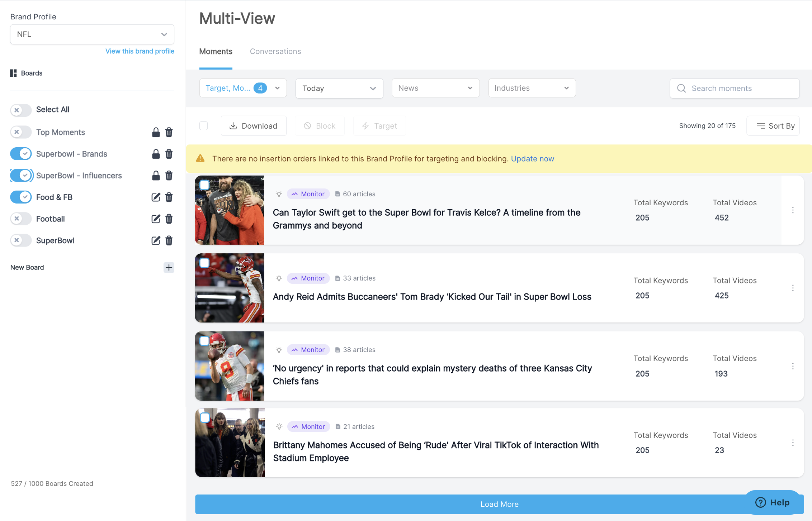Open the Industries filter dropdown
The width and height of the screenshot is (812, 521).
pyautogui.click(x=532, y=88)
